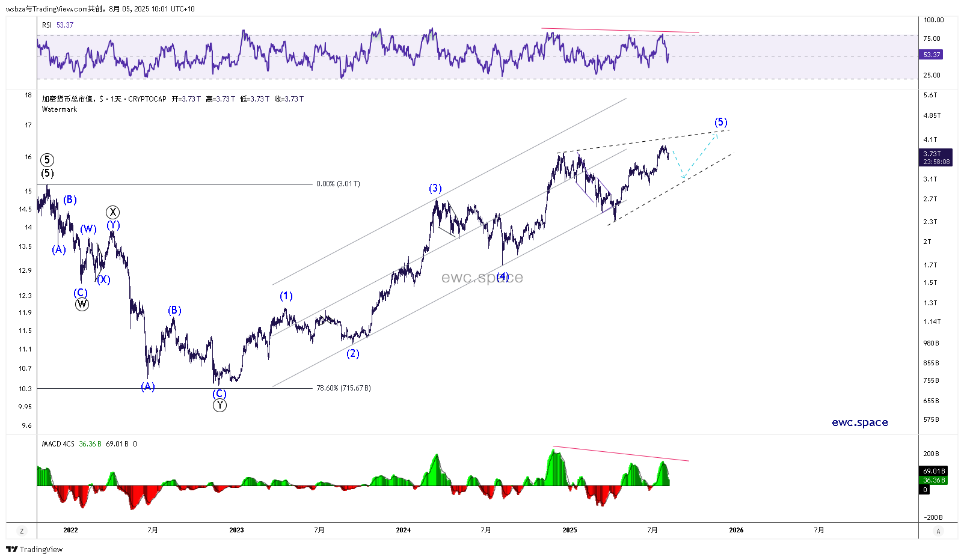Open the RSI indicator legend

[47, 25]
